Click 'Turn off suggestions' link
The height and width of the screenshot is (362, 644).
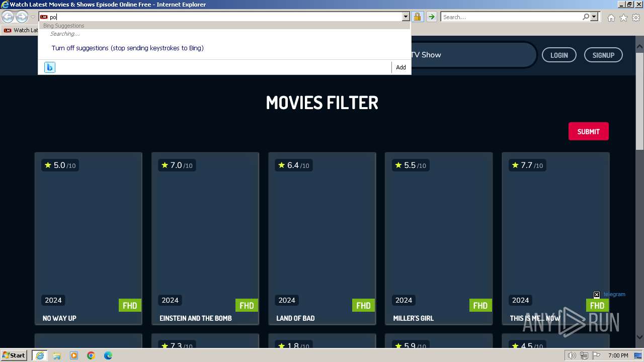tap(127, 48)
